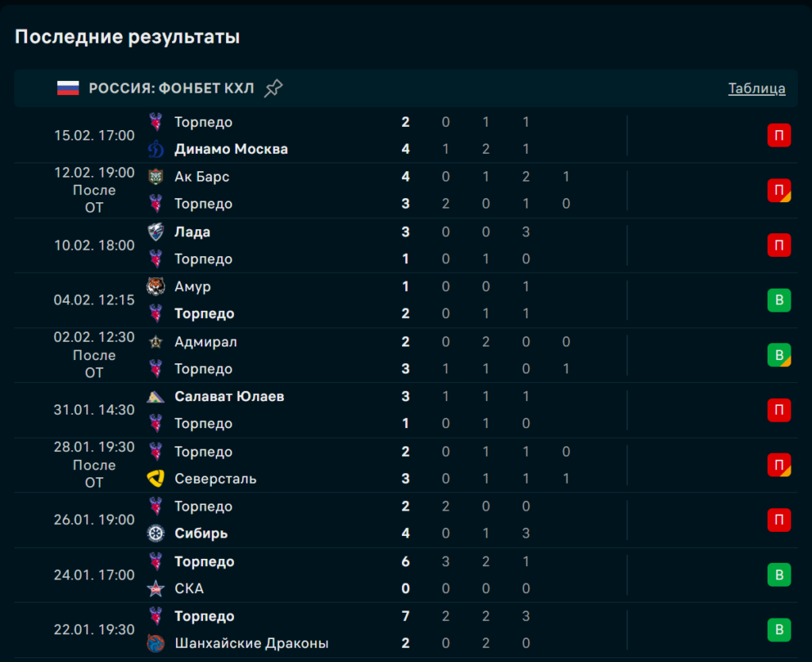Click the green В badge for Амур match

[x=779, y=300]
